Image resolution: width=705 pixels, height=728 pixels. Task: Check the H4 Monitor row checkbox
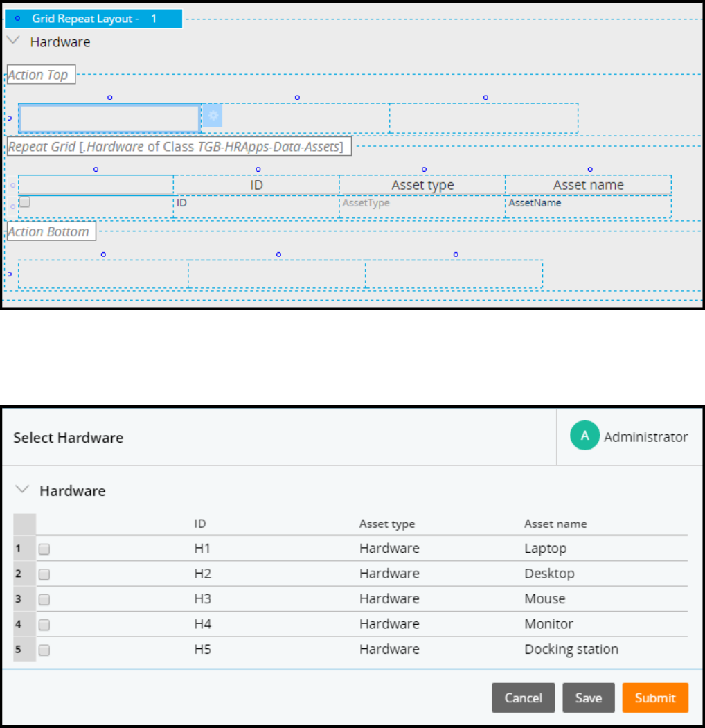(44, 625)
